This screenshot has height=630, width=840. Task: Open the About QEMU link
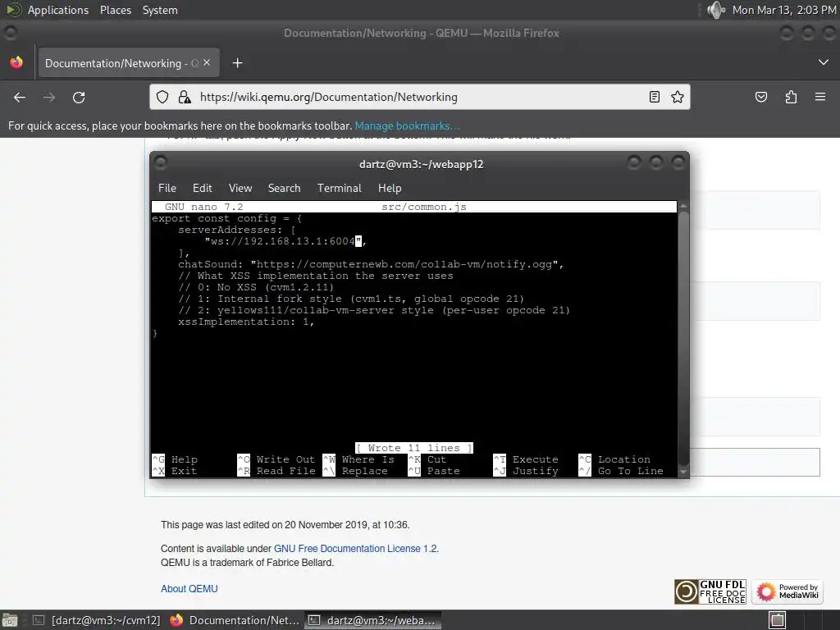(x=189, y=589)
